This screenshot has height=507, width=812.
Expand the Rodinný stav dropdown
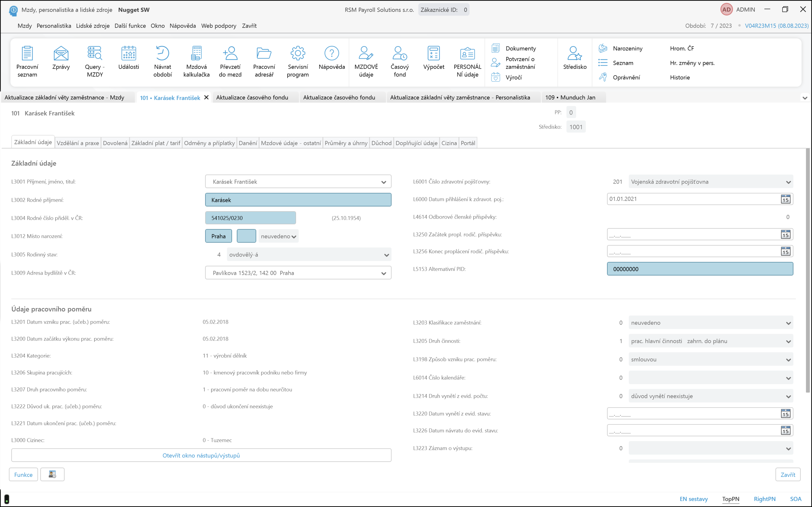(x=386, y=255)
